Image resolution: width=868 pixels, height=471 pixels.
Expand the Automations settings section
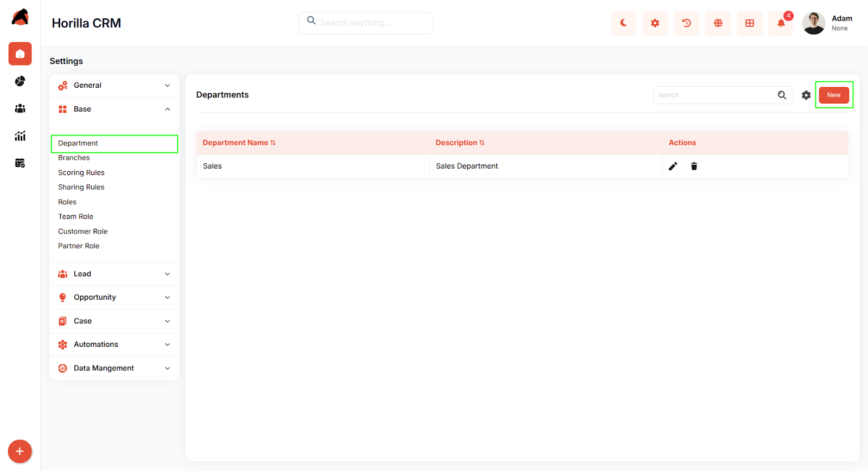point(114,345)
